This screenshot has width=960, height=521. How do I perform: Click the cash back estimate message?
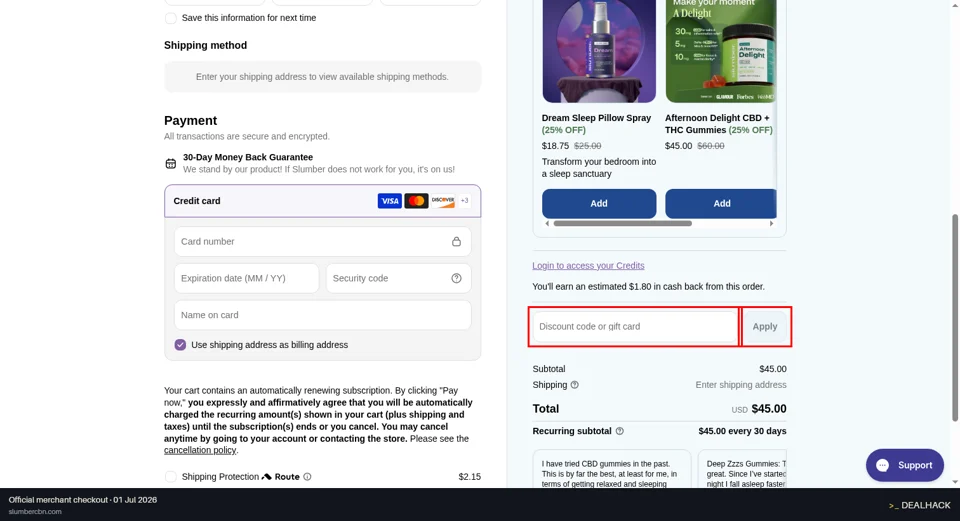pos(648,287)
